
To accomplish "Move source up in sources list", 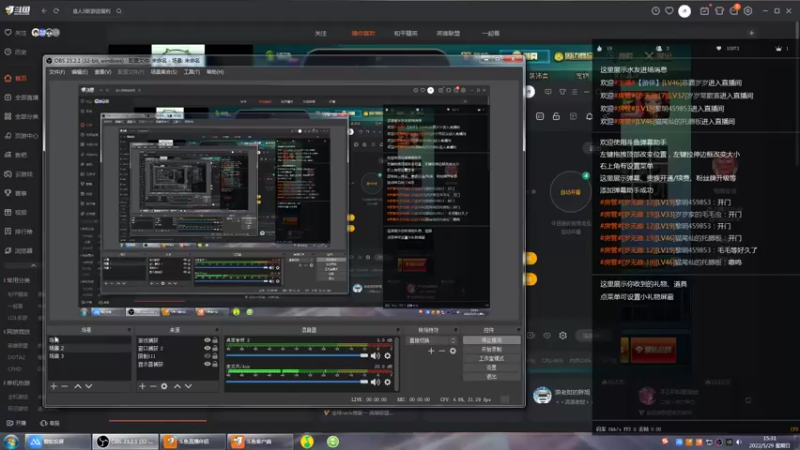I will click(177, 386).
